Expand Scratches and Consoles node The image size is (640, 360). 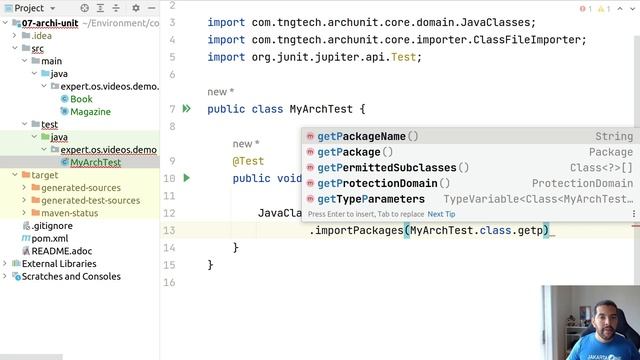[5, 276]
